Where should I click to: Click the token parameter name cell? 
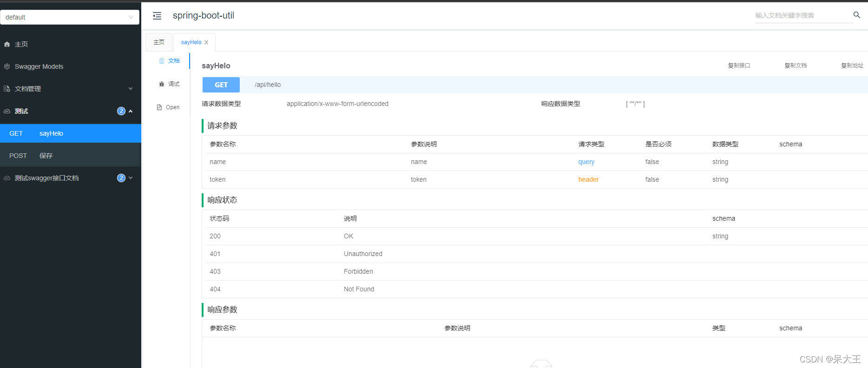tap(217, 180)
